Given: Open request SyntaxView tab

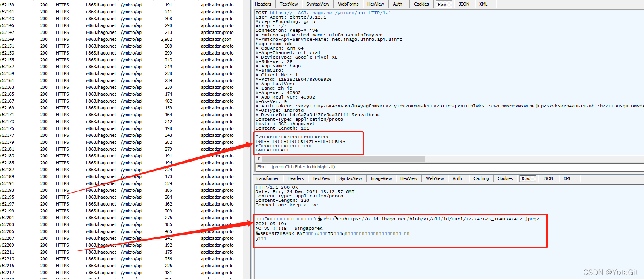Looking at the screenshot, I should (x=318, y=4).
